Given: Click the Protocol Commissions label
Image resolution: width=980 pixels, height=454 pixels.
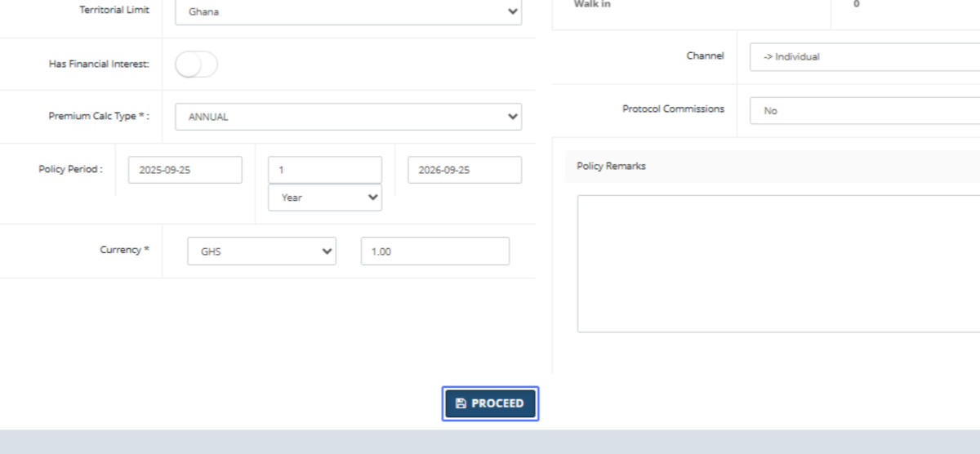Looking at the screenshot, I should point(673,109).
